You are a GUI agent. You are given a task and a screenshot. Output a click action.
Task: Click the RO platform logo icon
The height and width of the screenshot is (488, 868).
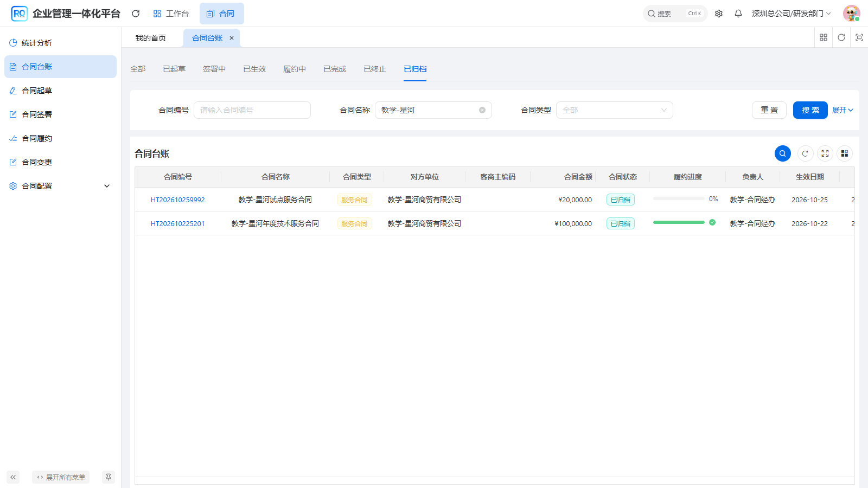(20, 14)
